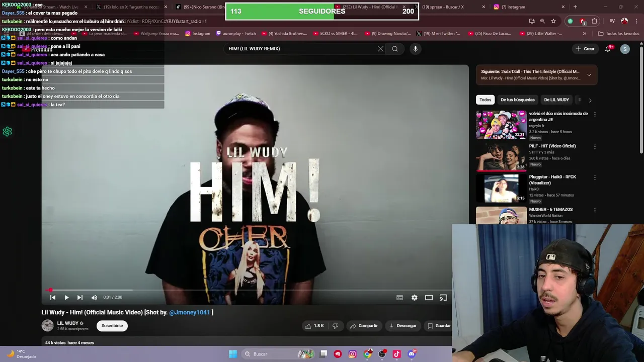Open Paco De Lucia bookmark

coord(489,34)
